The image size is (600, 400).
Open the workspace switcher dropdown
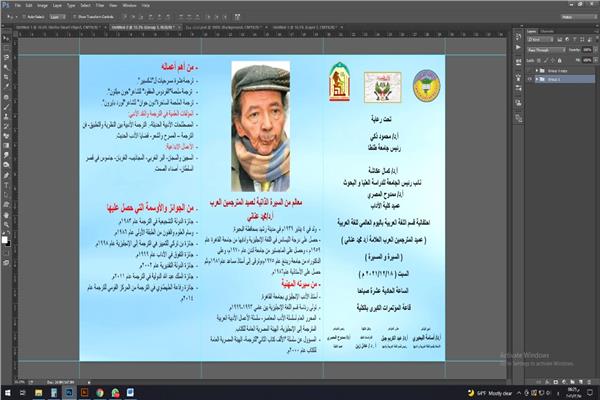tap(579, 17)
